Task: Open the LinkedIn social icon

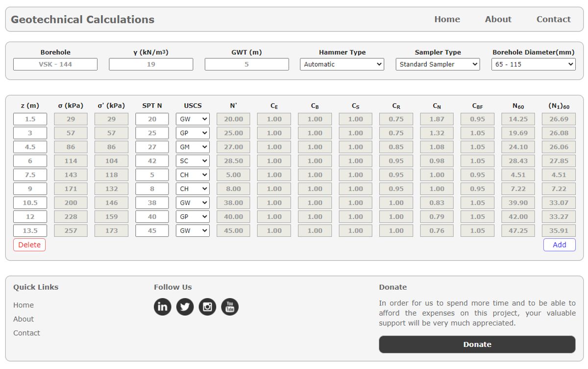Action: [162, 307]
